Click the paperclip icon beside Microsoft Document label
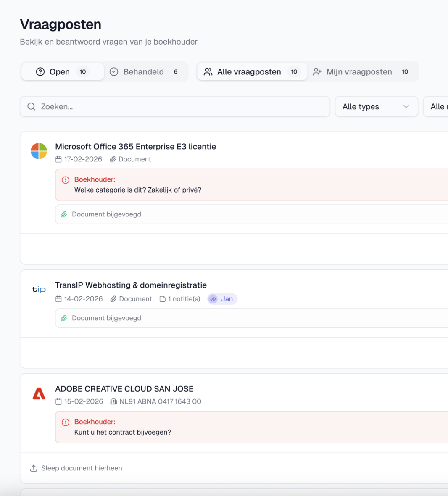The height and width of the screenshot is (496, 448). click(113, 159)
